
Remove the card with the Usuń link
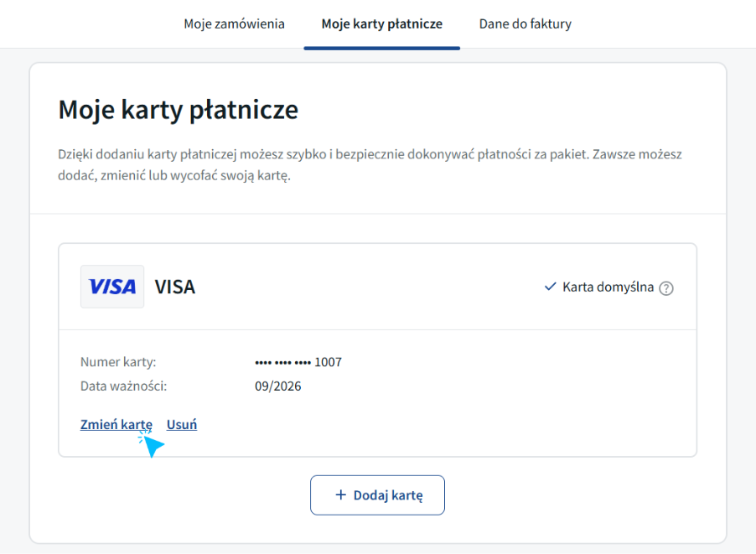click(182, 425)
